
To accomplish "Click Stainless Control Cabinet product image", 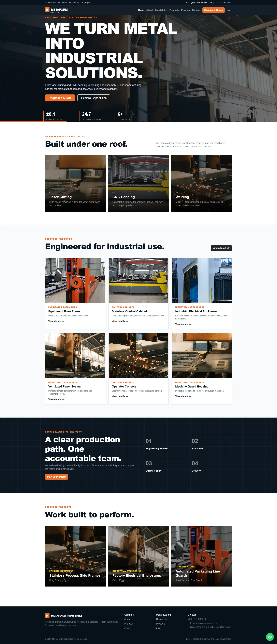I will click(x=138, y=280).
